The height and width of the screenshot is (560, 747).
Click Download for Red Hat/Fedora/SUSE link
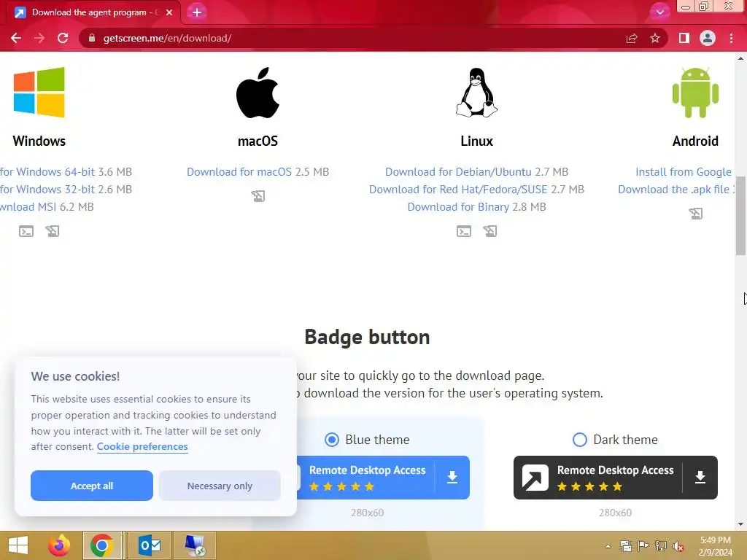tap(458, 190)
